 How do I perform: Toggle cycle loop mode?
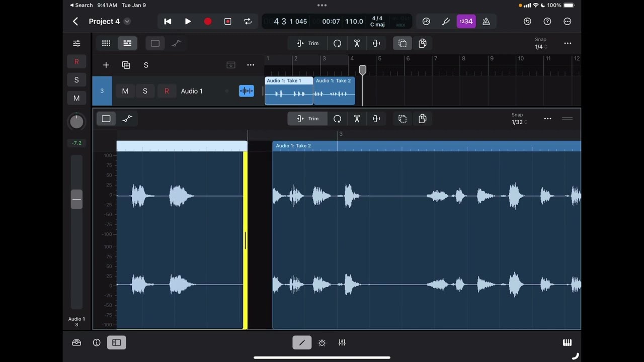(x=248, y=21)
